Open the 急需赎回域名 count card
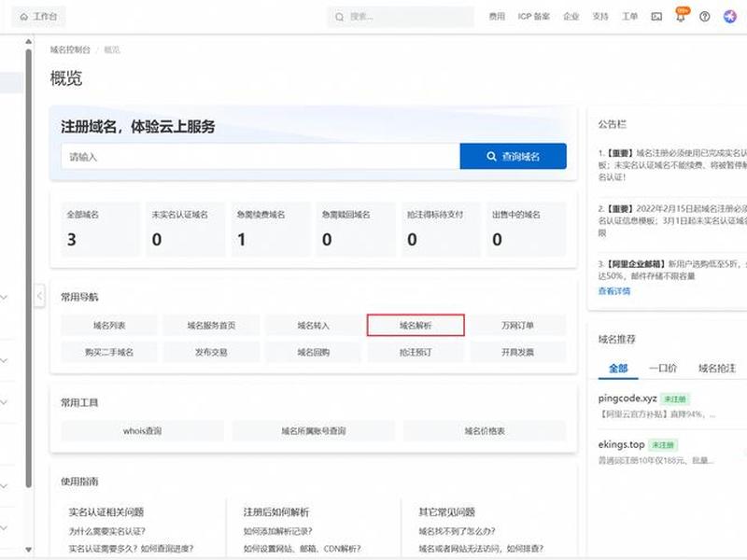This screenshot has height=560, width=747. 356,229
